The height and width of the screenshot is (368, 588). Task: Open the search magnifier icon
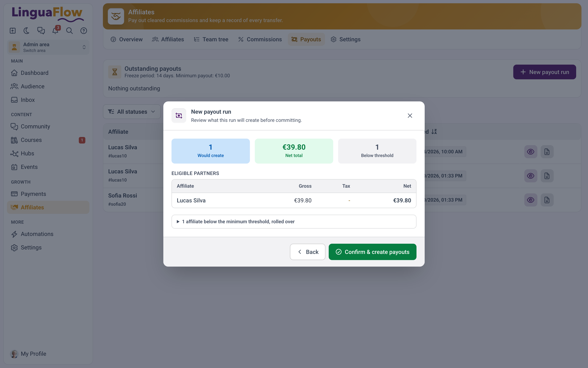(x=69, y=31)
